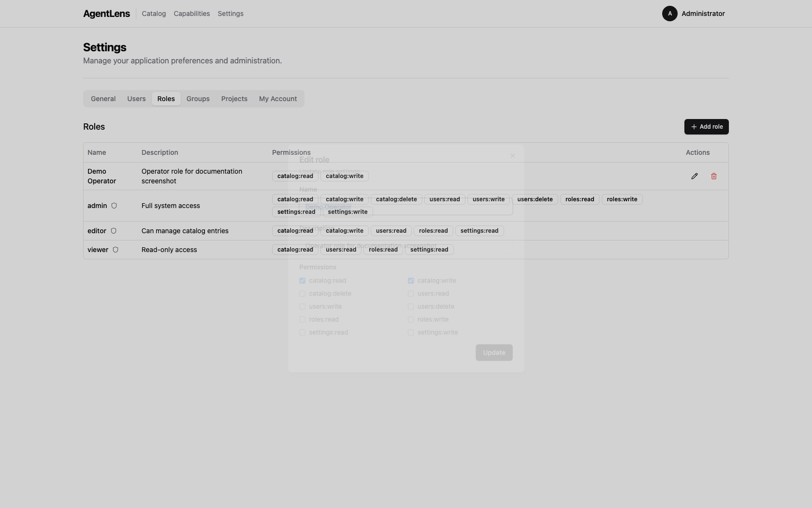Viewport: 812px width, 508px height.
Task: Open the Capabilities page from the navigation
Action: (x=191, y=14)
